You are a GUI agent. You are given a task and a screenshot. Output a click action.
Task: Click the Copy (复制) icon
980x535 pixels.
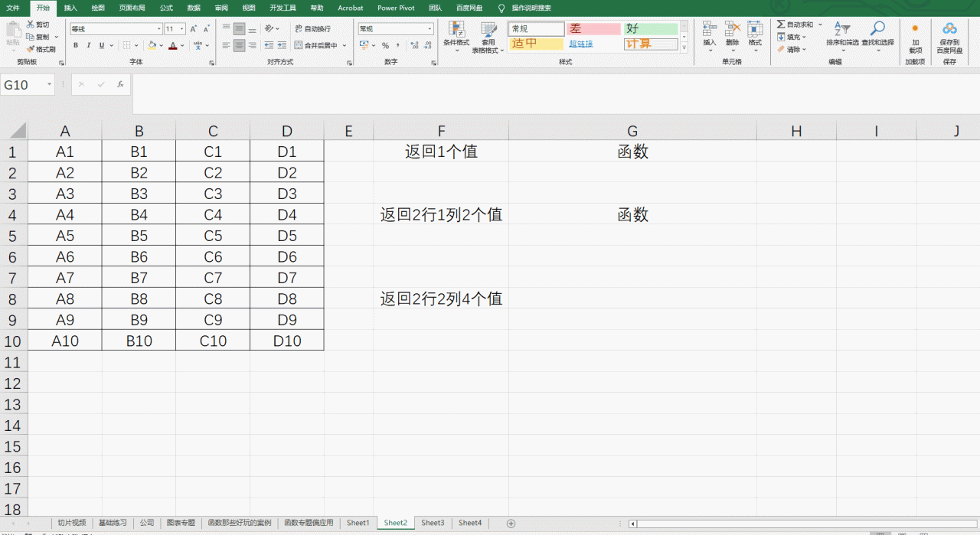30,37
